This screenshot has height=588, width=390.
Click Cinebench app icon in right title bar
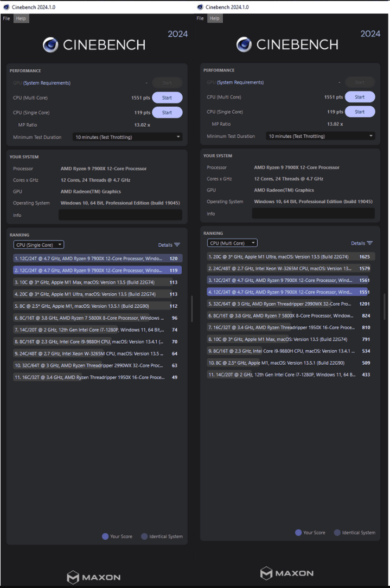click(x=200, y=7)
